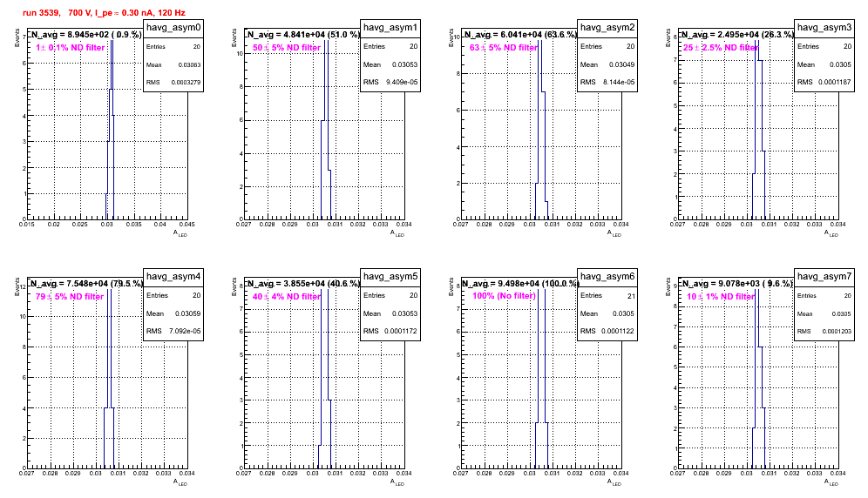Select the havg_asym1 stats box title
This screenshot has height=498, width=868.
(390, 28)
